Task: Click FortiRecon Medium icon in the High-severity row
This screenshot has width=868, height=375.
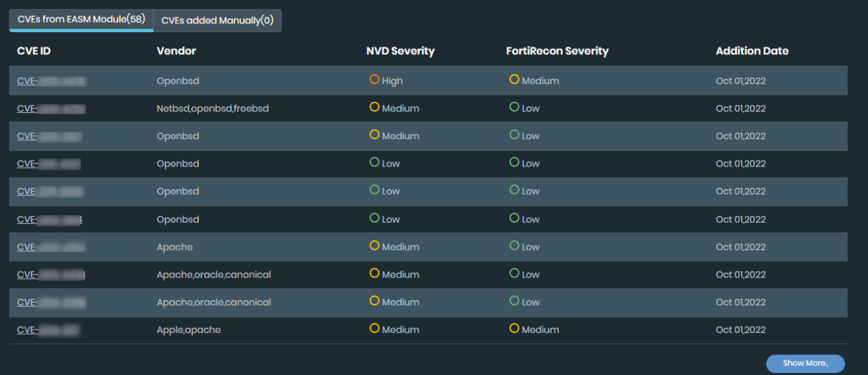Action: coord(514,80)
